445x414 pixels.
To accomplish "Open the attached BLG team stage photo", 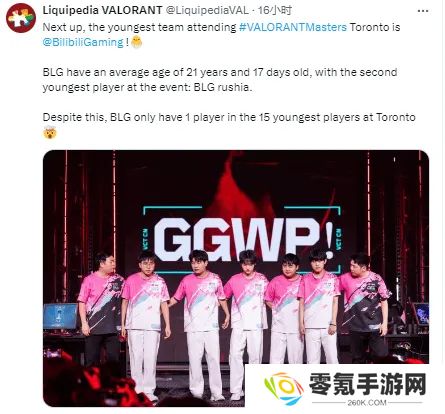I will click(236, 278).
